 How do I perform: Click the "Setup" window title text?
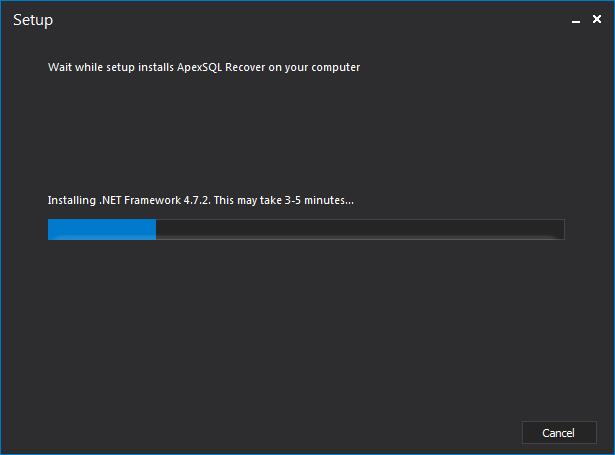point(33,20)
